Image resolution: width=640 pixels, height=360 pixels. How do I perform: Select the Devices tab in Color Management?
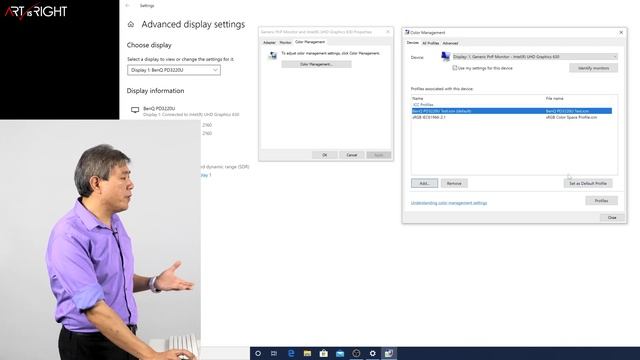point(413,43)
